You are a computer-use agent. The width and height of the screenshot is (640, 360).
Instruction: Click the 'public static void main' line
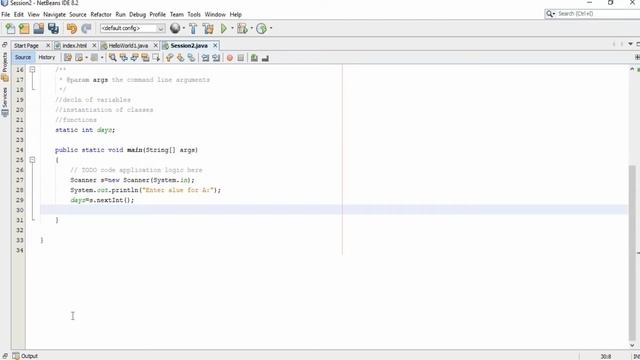pos(127,150)
